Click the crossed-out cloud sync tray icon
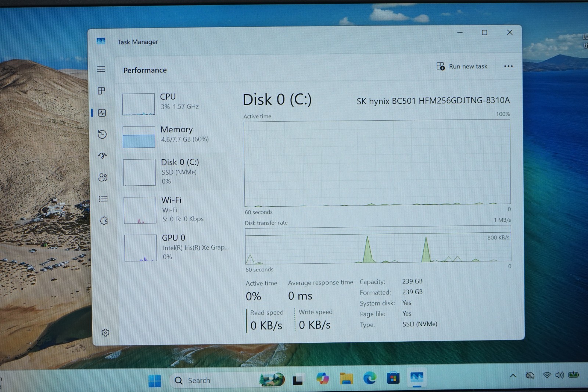Image resolution: width=588 pixels, height=392 pixels. [x=530, y=375]
